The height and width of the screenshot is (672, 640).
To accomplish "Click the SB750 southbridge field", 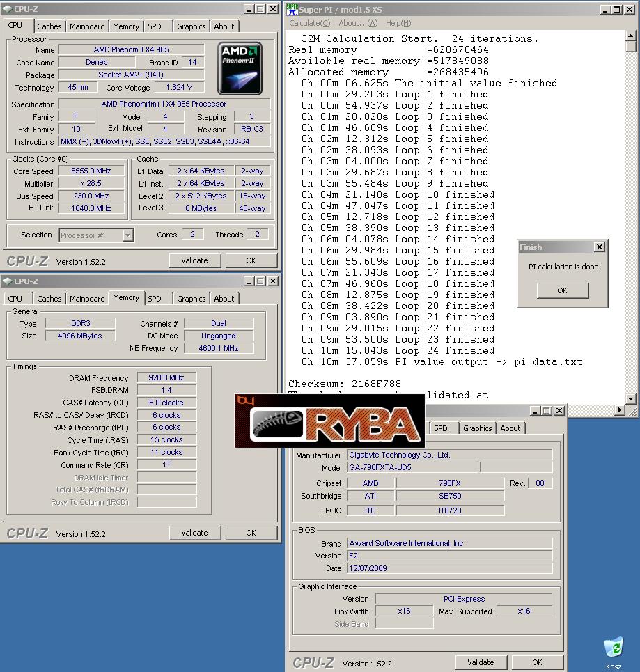I will [x=450, y=496].
